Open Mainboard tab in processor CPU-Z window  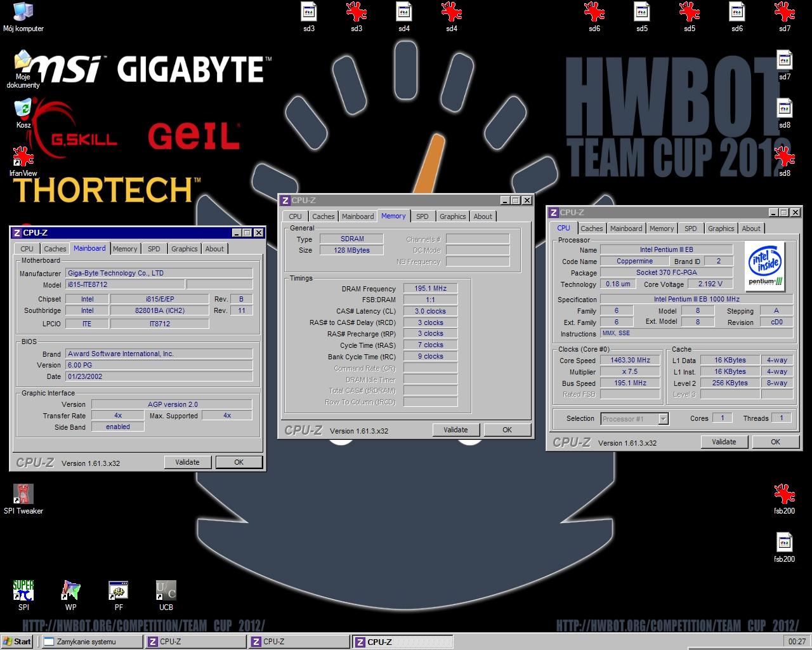[626, 229]
